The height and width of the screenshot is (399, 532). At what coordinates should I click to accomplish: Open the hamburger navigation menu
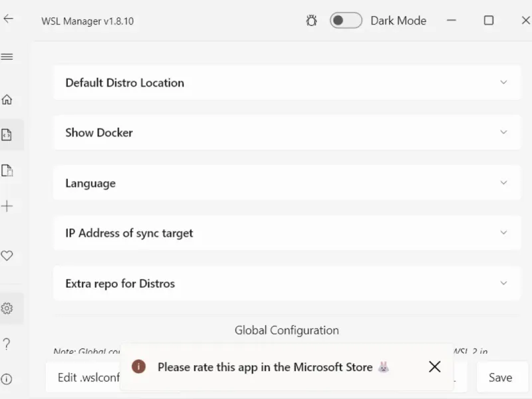7,57
